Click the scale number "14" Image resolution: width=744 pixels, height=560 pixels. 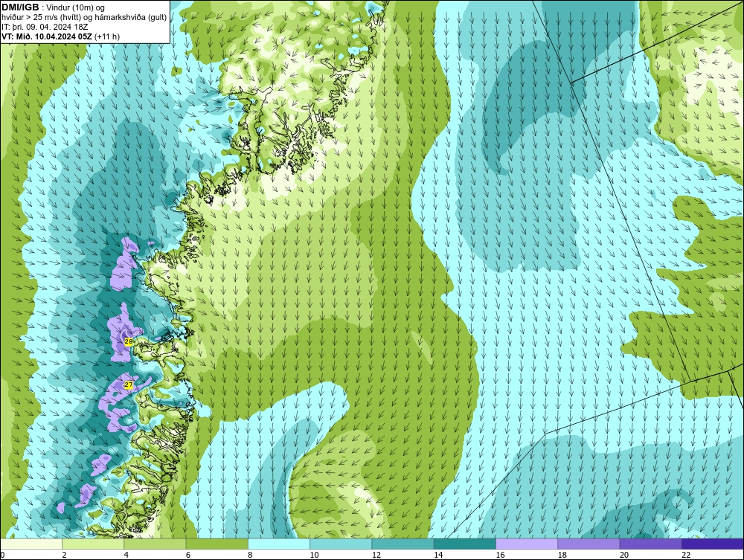pos(438,555)
